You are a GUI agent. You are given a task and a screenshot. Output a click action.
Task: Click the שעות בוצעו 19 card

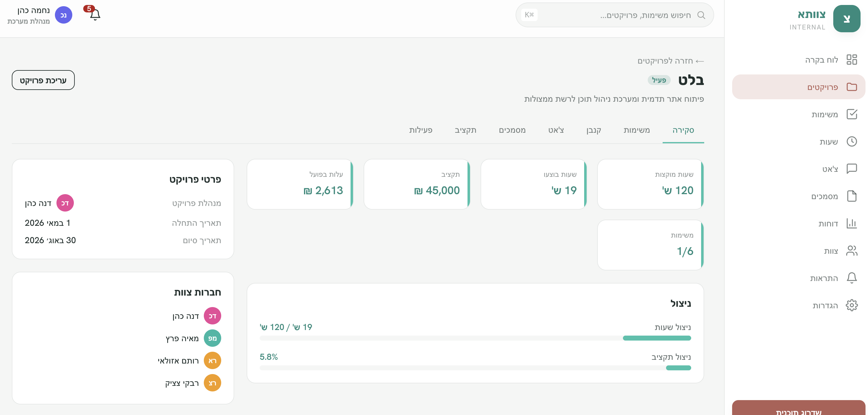[533, 184]
